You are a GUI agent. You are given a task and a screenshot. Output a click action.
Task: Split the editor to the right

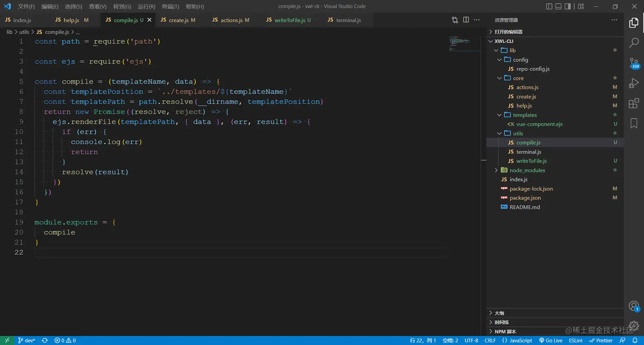466,20
